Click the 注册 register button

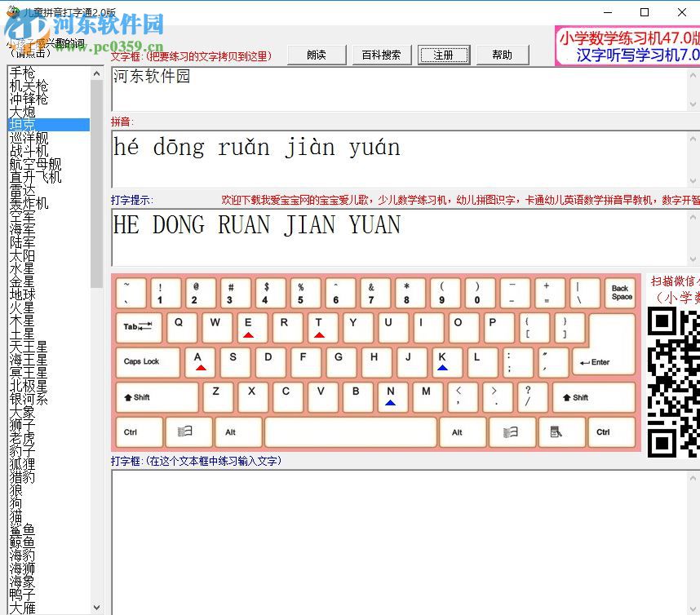(x=443, y=55)
